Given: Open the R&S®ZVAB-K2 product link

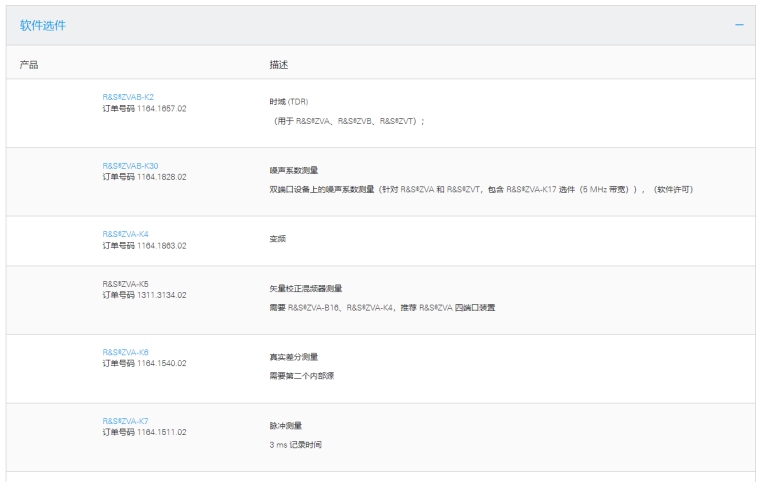Looking at the screenshot, I should tap(128, 97).
